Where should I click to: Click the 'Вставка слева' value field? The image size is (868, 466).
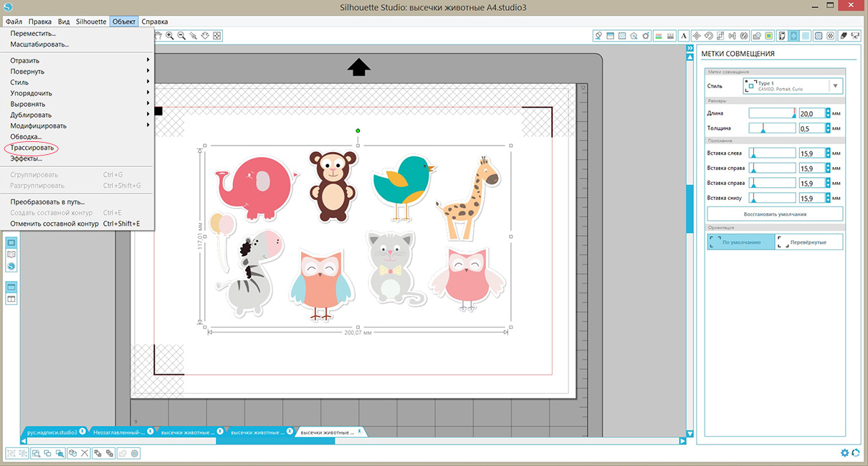point(811,153)
